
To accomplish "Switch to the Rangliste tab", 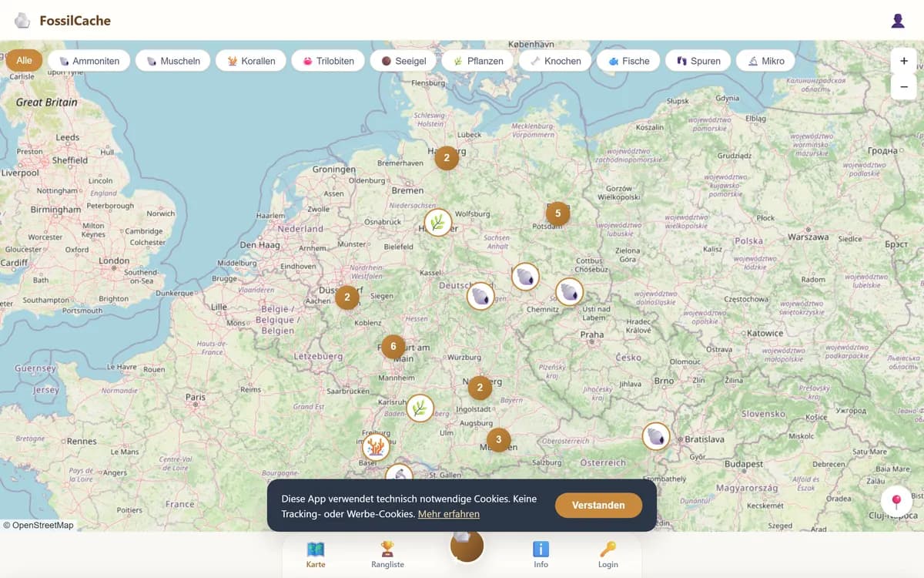I will pyautogui.click(x=387, y=555).
